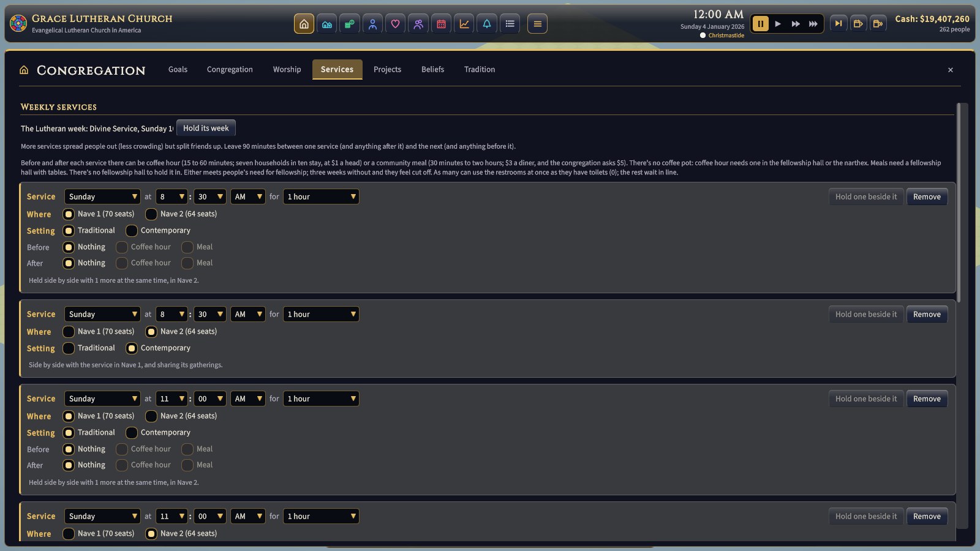Select Nave 2 for first 11:00 service

tap(181, 416)
